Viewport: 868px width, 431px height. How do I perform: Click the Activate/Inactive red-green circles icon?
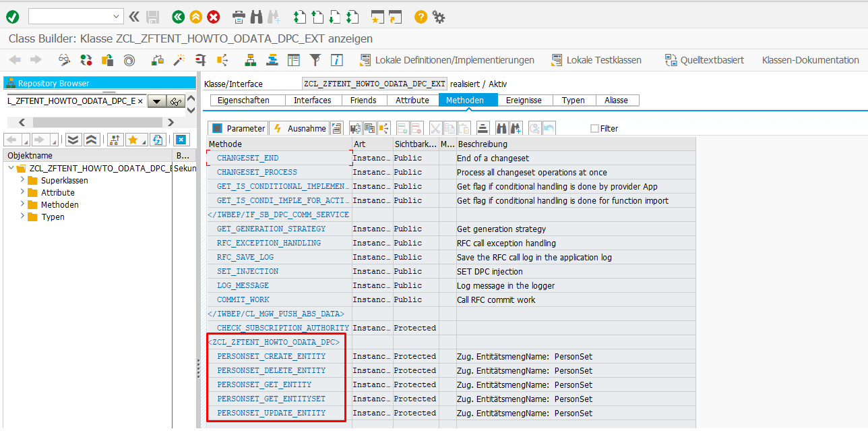tap(86, 60)
